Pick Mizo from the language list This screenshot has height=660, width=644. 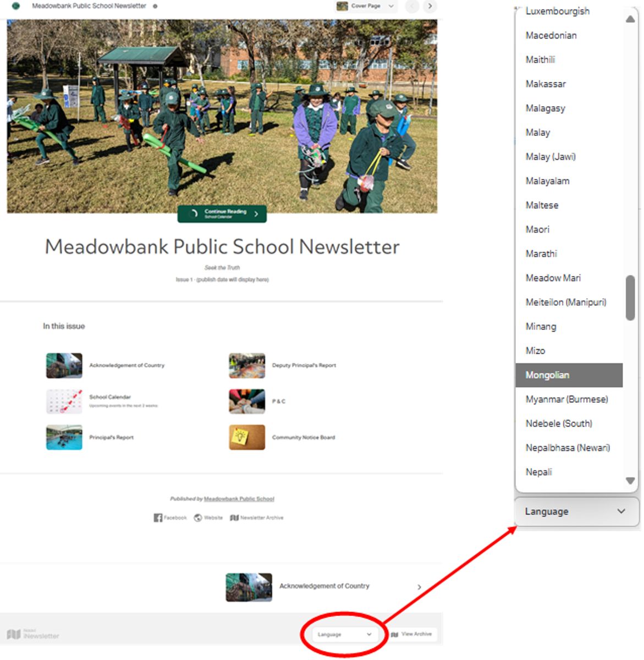coord(569,350)
